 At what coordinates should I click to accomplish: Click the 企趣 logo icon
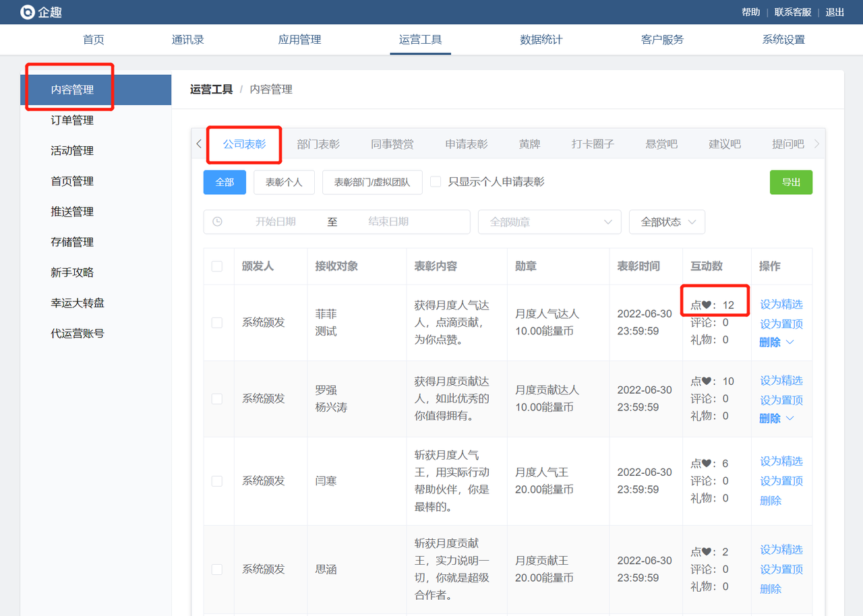point(28,12)
